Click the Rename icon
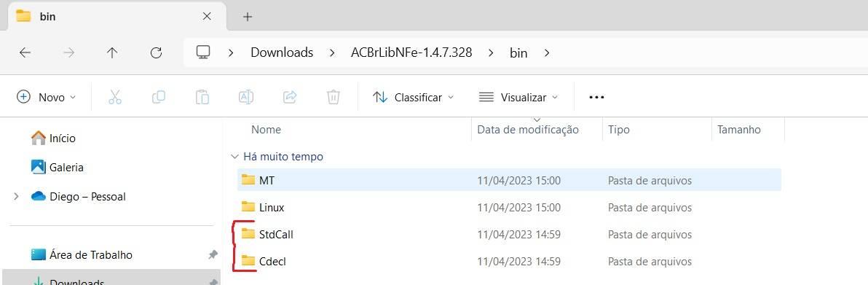The width and height of the screenshot is (868, 285). click(246, 97)
